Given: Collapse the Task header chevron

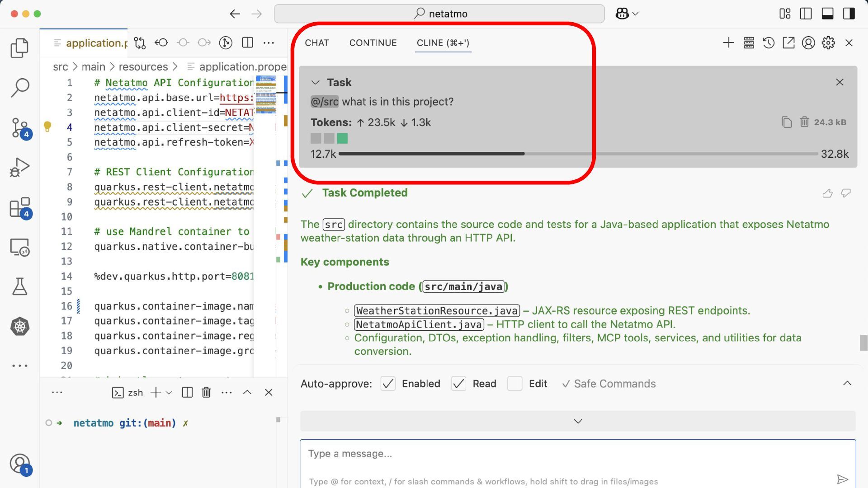Looking at the screenshot, I should 316,82.
